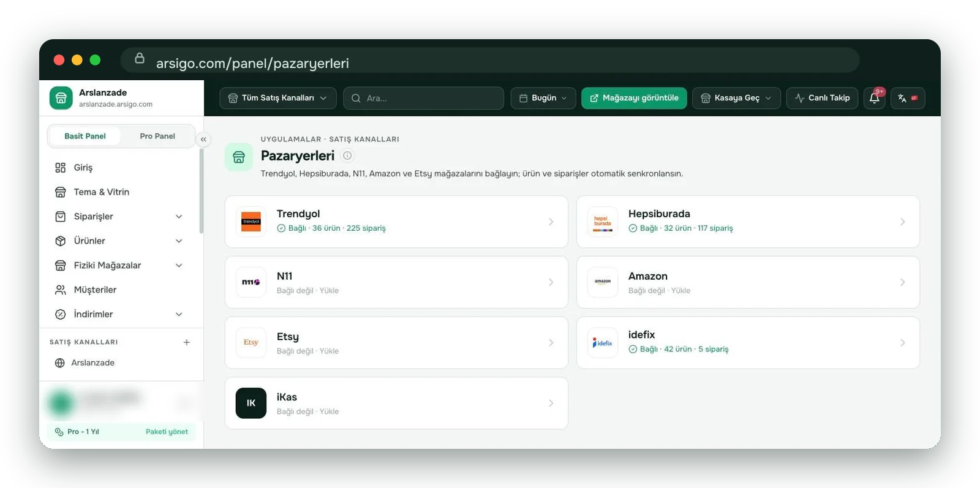980x488 pixels.
Task: Click the info icon beside Pazaryerleri
Action: (x=347, y=156)
